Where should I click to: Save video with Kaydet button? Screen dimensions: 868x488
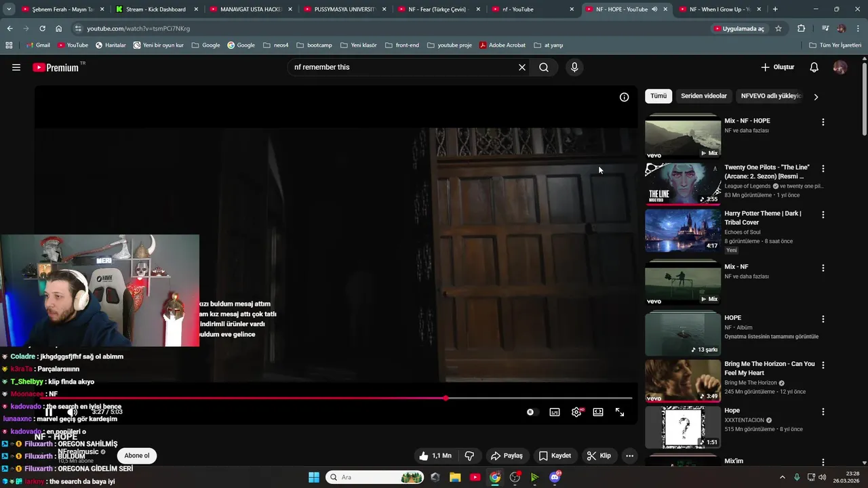click(x=555, y=455)
